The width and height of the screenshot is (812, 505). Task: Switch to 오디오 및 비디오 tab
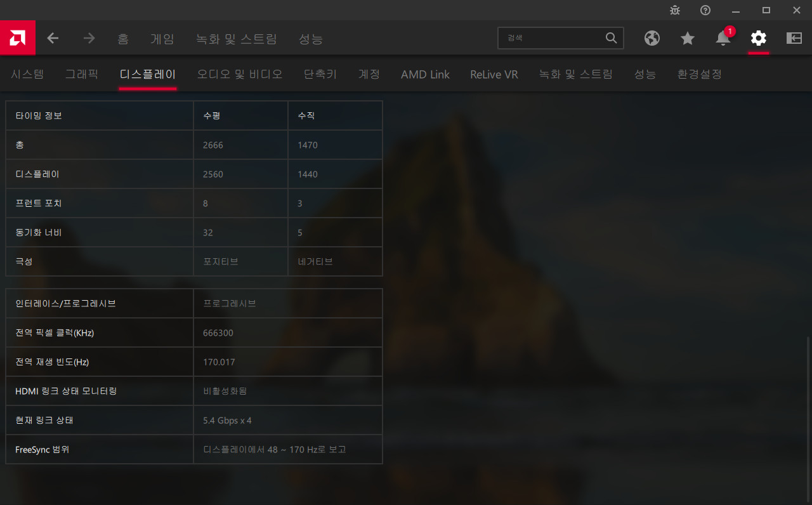point(240,74)
